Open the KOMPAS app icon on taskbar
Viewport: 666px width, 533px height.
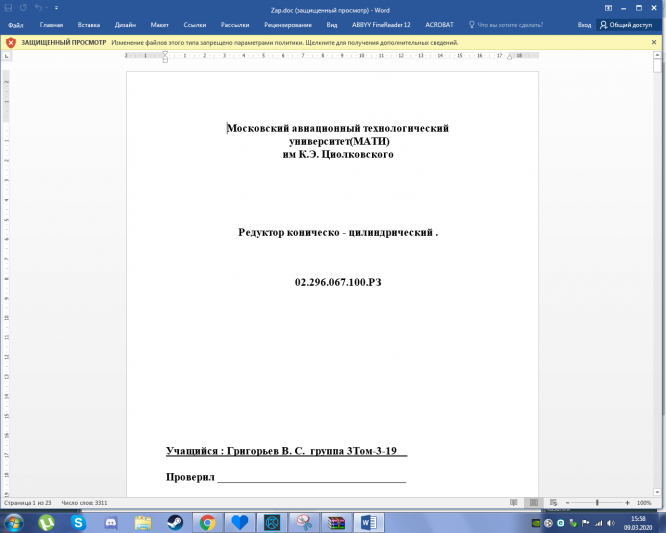click(x=272, y=522)
